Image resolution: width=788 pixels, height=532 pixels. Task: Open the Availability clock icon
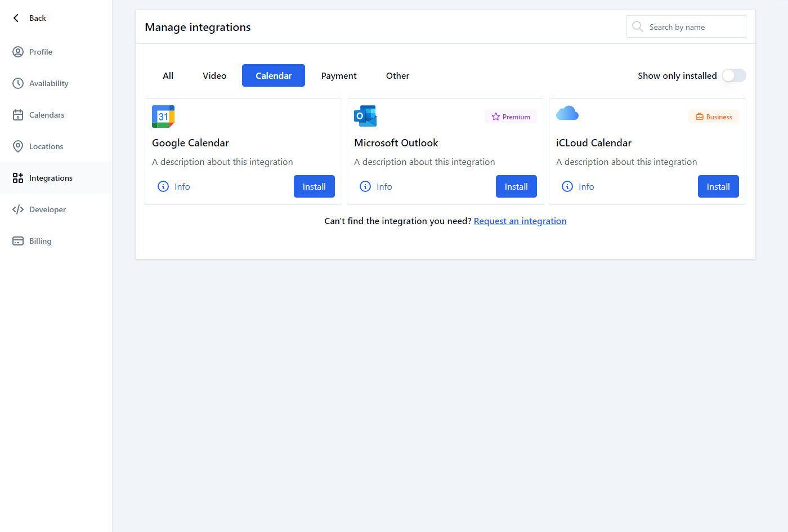18,83
